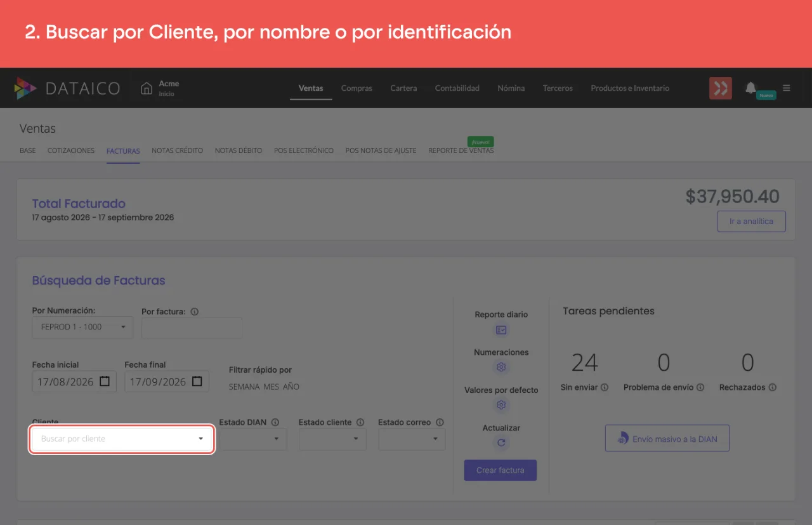The width and height of the screenshot is (812, 525).
Task: Click the Crear factura button
Action: [x=501, y=470]
